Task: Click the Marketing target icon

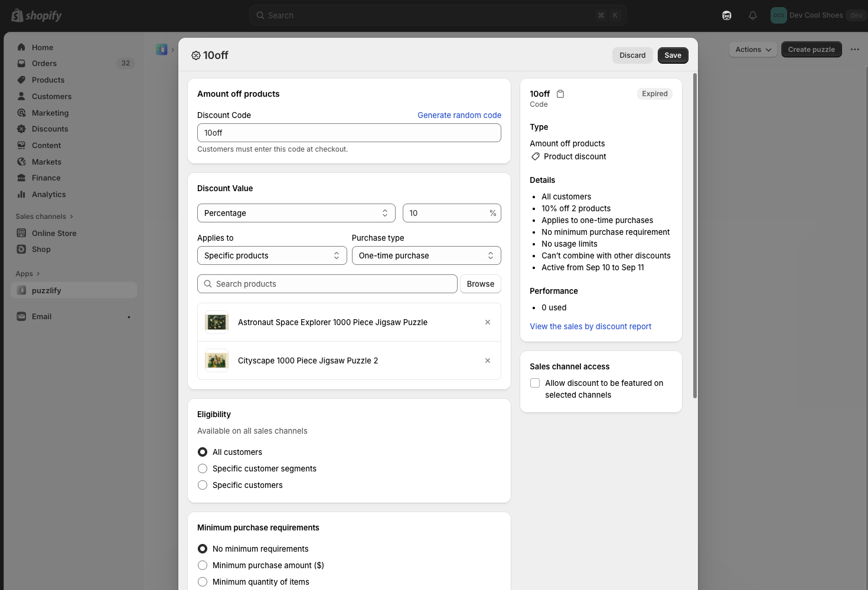Action: pyautogui.click(x=21, y=113)
